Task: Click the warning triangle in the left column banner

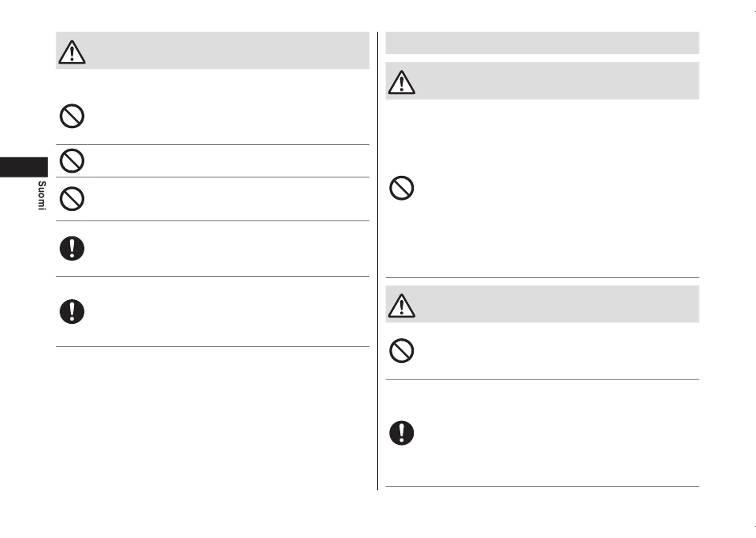Action: pyautogui.click(x=72, y=52)
